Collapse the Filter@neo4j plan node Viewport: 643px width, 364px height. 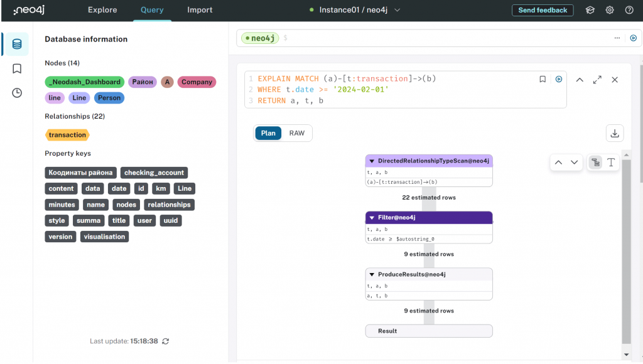click(372, 218)
